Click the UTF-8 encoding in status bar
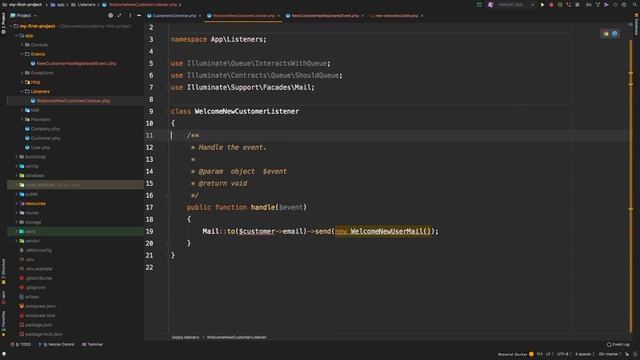This screenshot has height=360, width=640. 563,354
